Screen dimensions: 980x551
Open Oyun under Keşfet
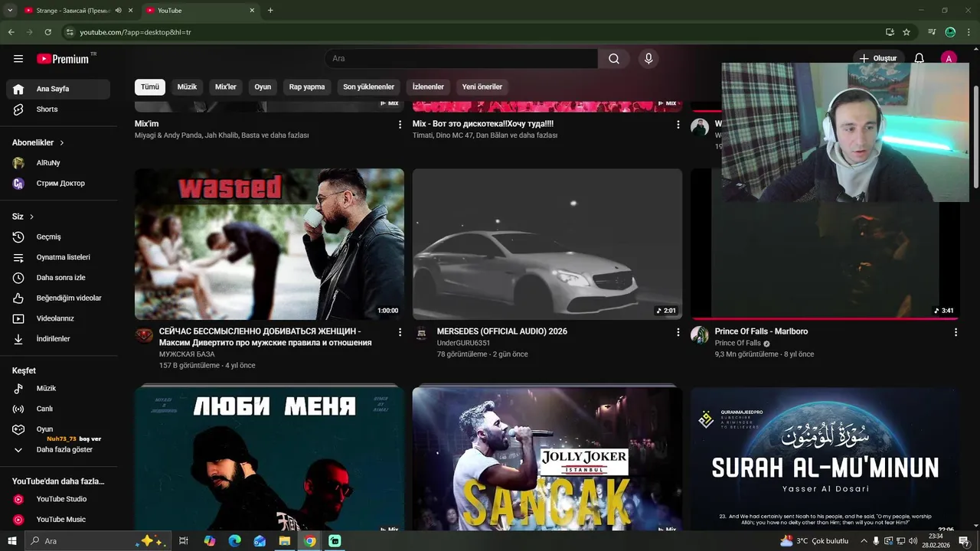tap(58, 429)
